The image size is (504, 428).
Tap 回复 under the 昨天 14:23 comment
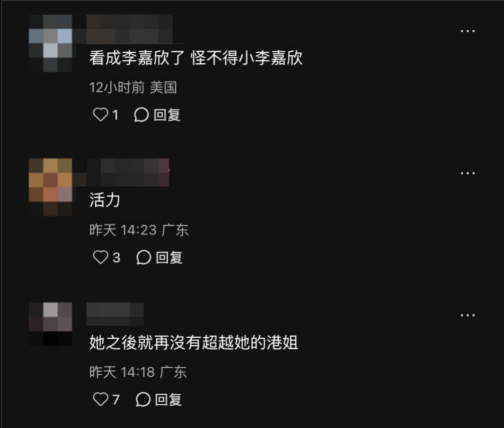[x=169, y=257]
